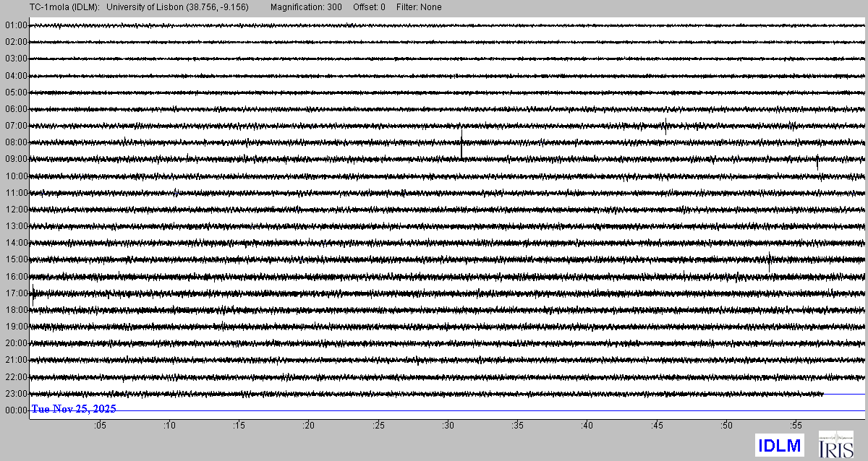Click the :20 minute tick label
This screenshot has width=868, height=461.
coord(309,426)
